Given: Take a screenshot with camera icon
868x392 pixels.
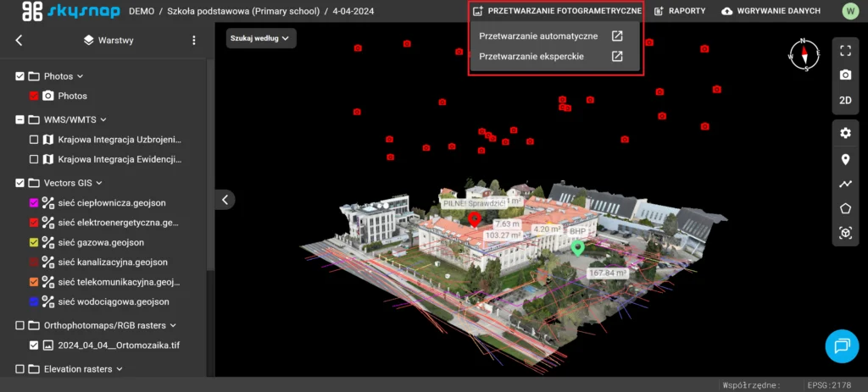Looking at the screenshot, I should [x=844, y=75].
